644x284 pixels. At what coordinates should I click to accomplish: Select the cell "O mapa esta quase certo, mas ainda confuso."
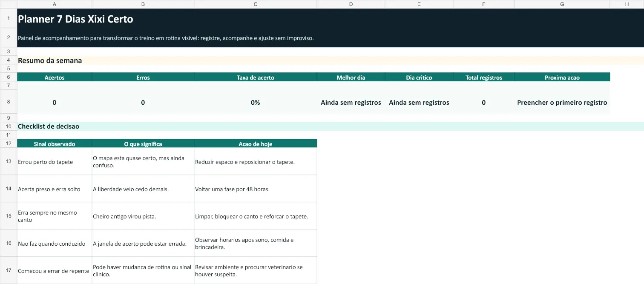point(143,161)
